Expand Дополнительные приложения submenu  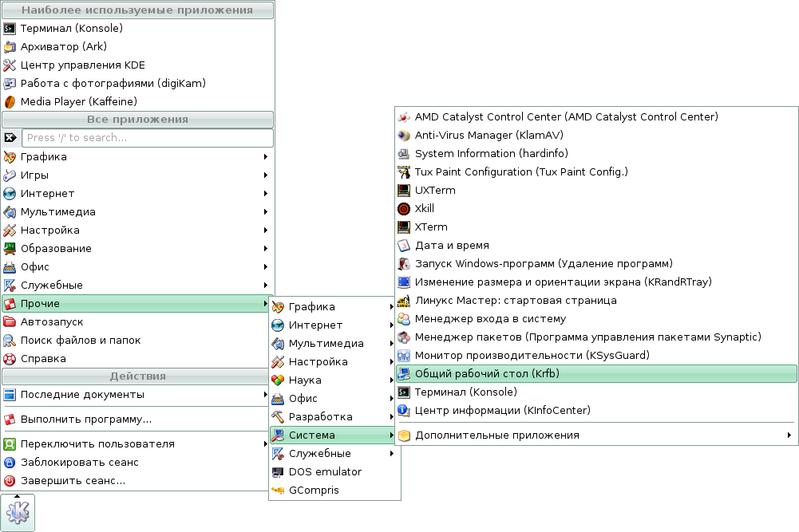(495, 436)
